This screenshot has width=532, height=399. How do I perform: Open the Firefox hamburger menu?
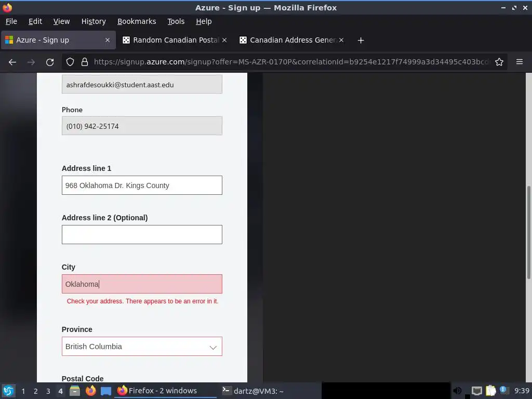520,62
